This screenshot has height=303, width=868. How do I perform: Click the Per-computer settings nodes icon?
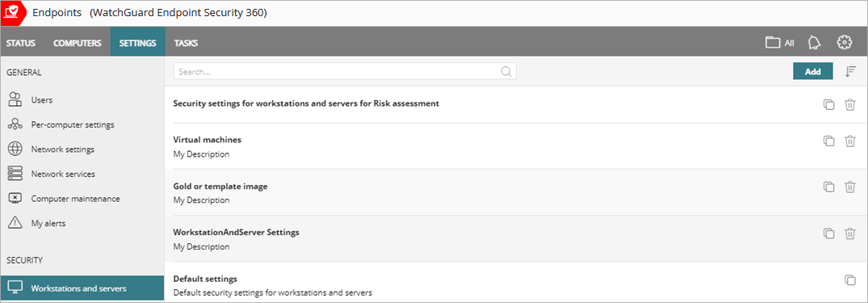click(x=15, y=124)
